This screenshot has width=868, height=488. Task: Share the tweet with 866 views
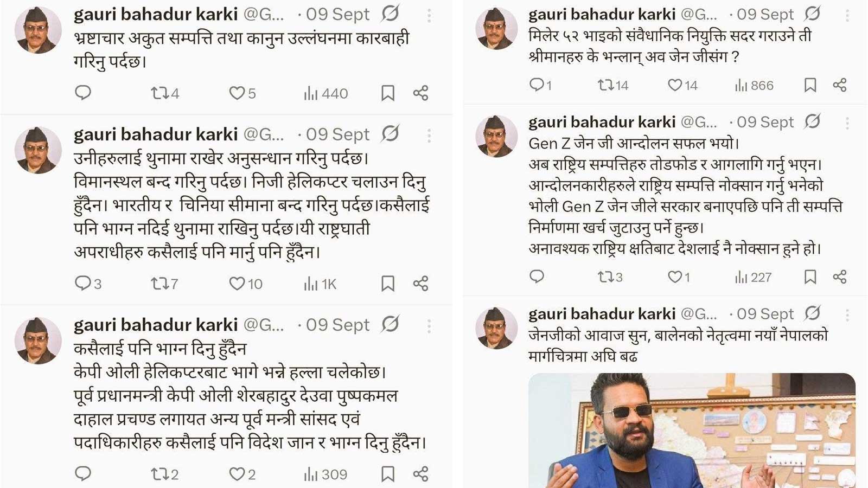[x=840, y=85]
